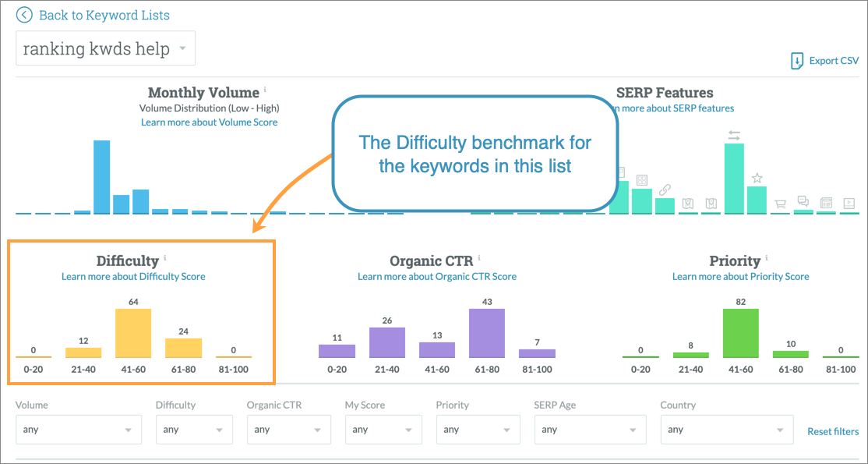Click the shopping cart SERP feature icon
868x464 pixels.
[x=780, y=204]
